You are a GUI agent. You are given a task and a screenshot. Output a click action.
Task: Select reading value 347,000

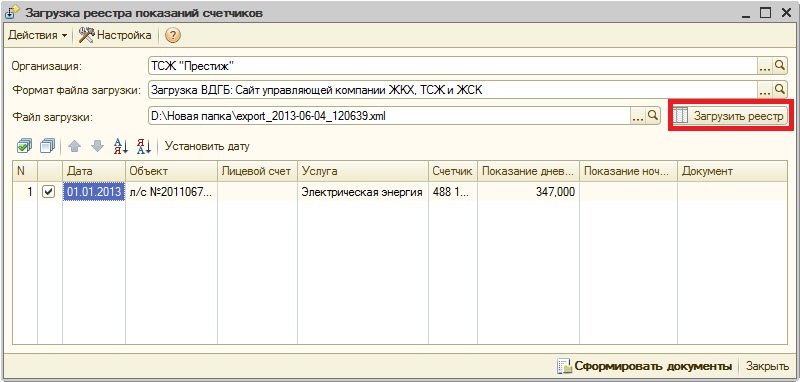(529, 192)
